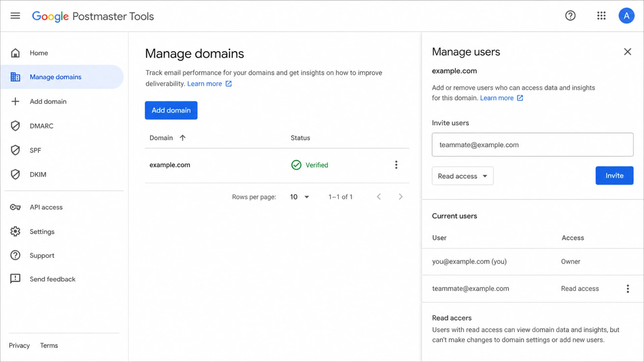Click the plus icon beside Add domain
This screenshot has width=644, height=362.
pos(15,102)
